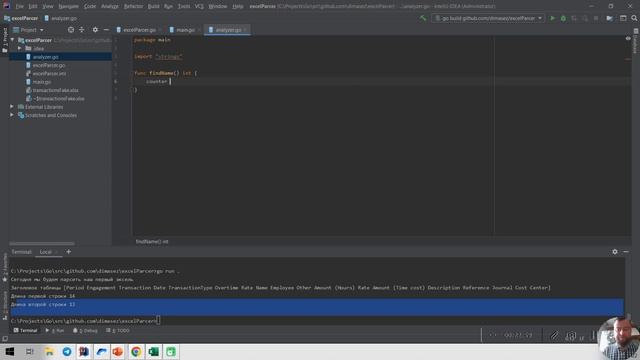Open excelParcer.iml in the project tree
640x360 pixels.
49,73
